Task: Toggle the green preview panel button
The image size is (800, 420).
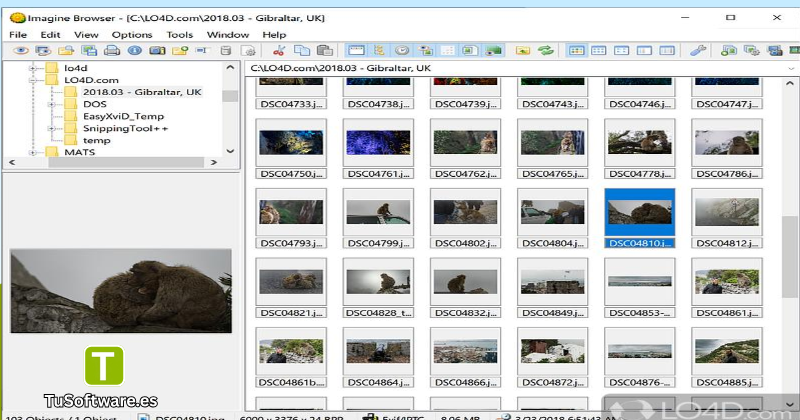Action: (x=493, y=51)
